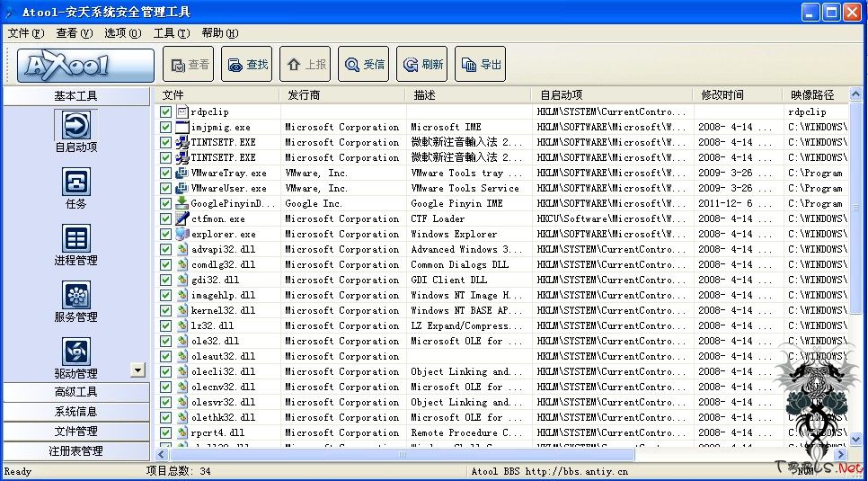The image size is (868, 481).
Task: Open the 文件(F) menu
Action: pyautogui.click(x=26, y=33)
